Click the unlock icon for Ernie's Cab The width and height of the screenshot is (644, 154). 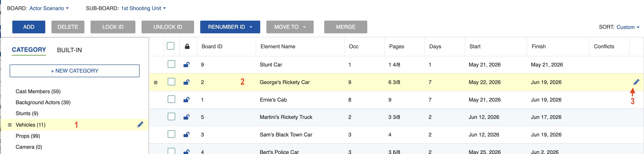tap(186, 100)
